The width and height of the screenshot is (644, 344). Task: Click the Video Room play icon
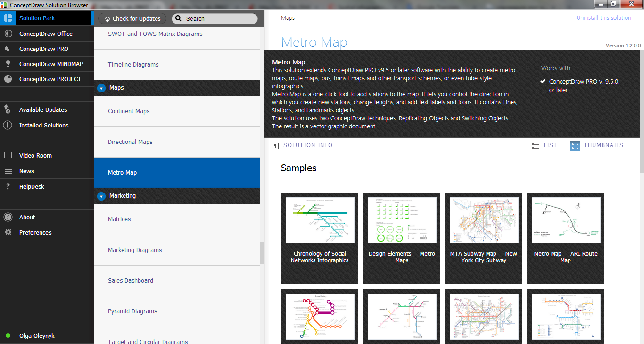pyautogui.click(x=8, y=156)
